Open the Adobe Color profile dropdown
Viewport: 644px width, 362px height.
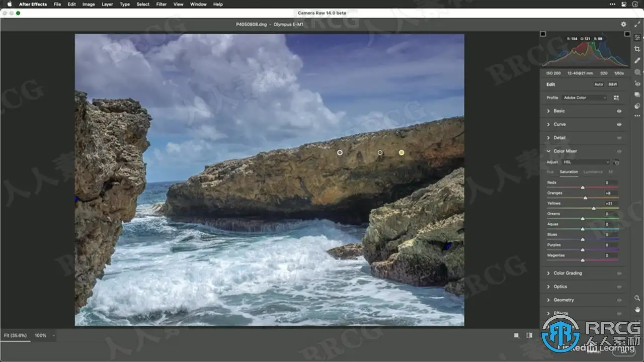pos(584,98)
